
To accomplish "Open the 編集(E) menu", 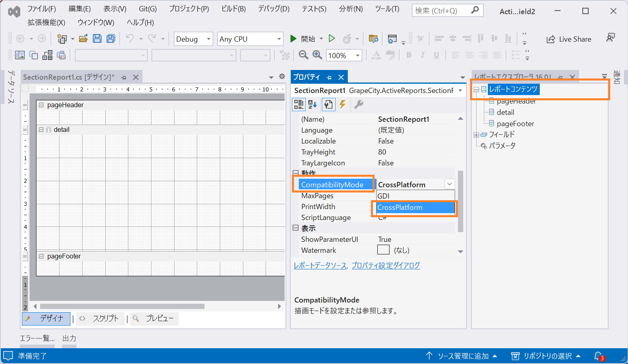I will pos(80,8).
